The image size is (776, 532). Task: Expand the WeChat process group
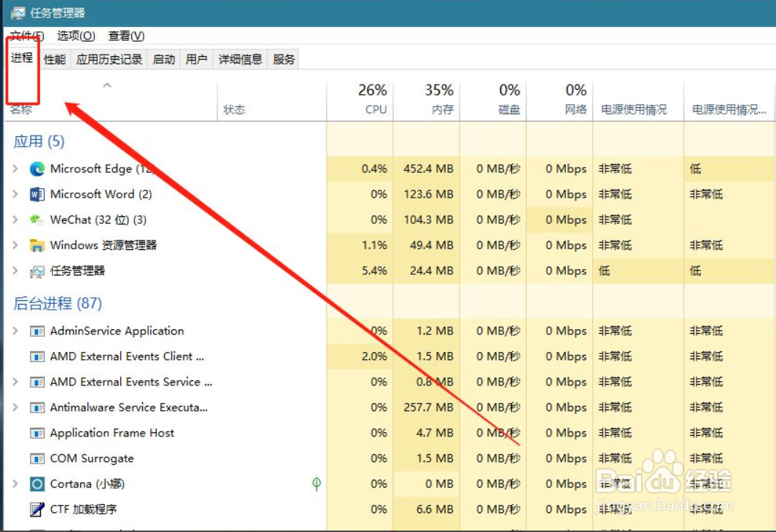(x=15, y=220)
